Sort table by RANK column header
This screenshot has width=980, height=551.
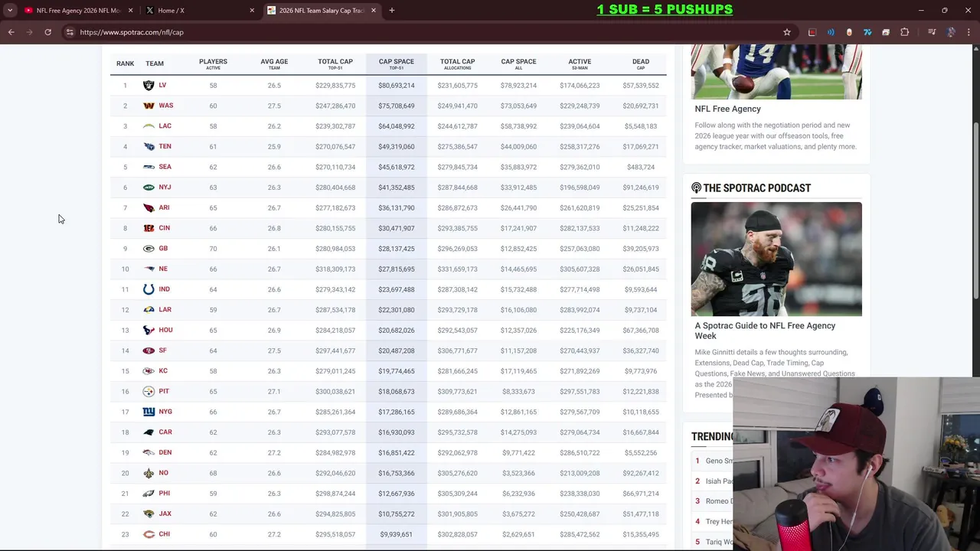point(125,64)
